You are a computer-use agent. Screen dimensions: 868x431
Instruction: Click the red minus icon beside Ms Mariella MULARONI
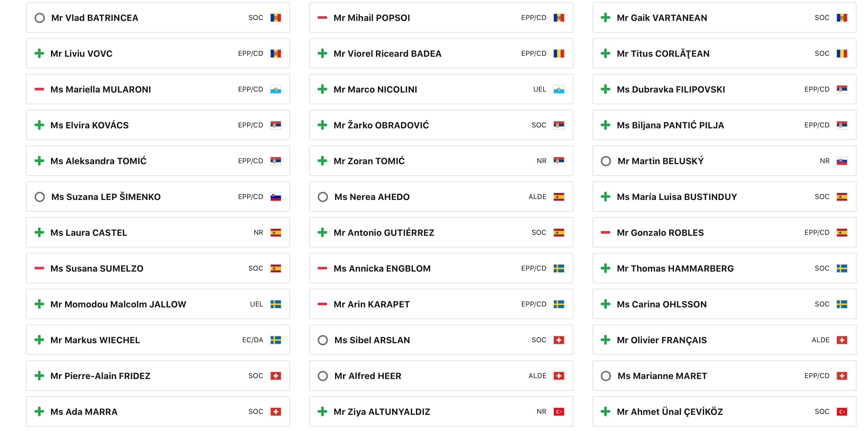pos(39,89)
